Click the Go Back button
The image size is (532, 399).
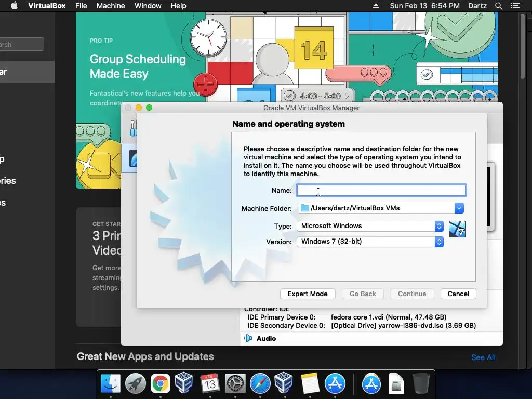(x=363, y=294)
